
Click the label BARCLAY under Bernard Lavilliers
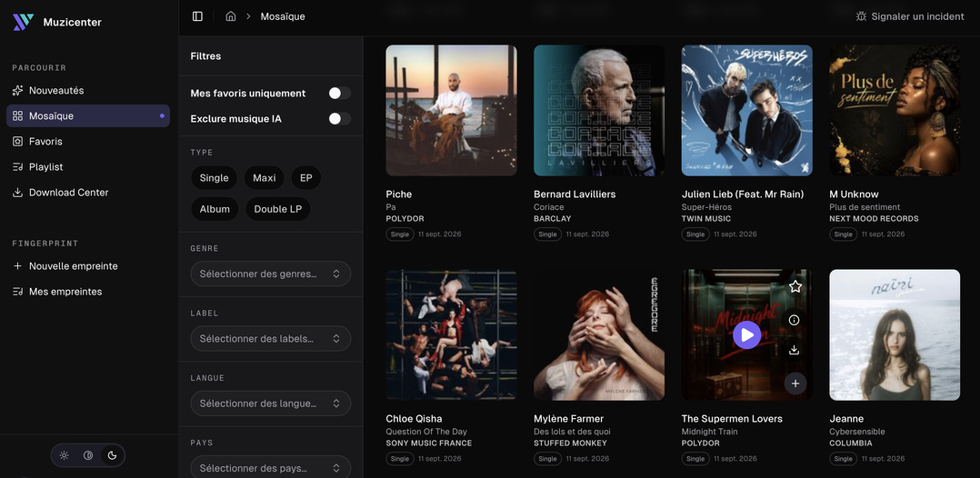tap(553, 219)
